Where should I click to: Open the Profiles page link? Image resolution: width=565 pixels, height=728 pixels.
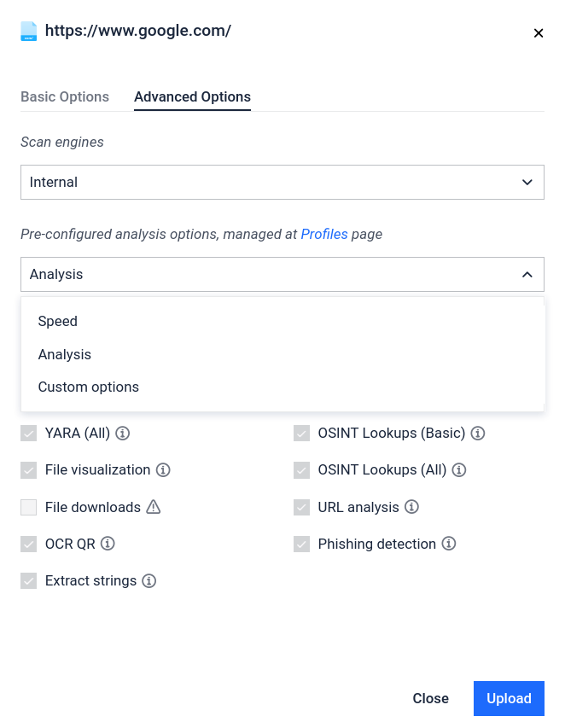(324, 233)
